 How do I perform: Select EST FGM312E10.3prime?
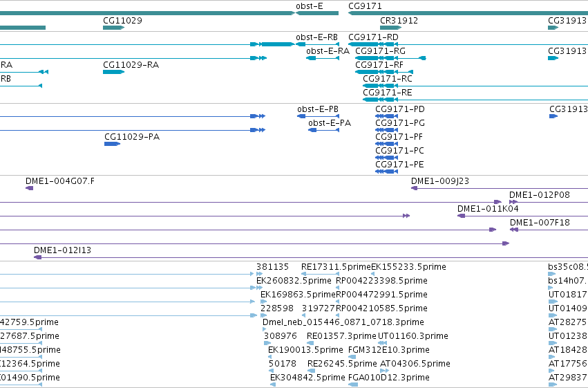pyautogui.click(x=352, y=358)
